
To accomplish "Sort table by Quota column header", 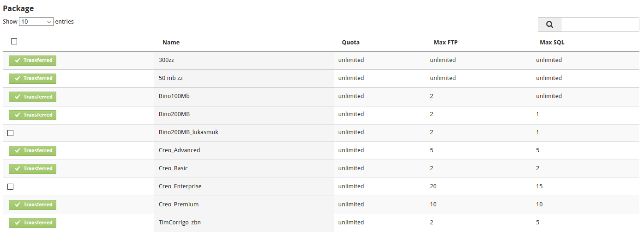I will point(350,43).
